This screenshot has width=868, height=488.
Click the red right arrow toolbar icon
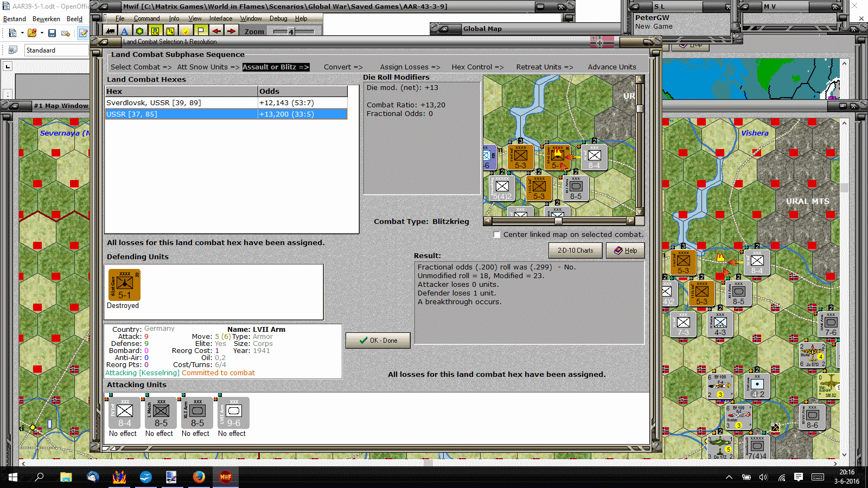click(x=232, y=31)
